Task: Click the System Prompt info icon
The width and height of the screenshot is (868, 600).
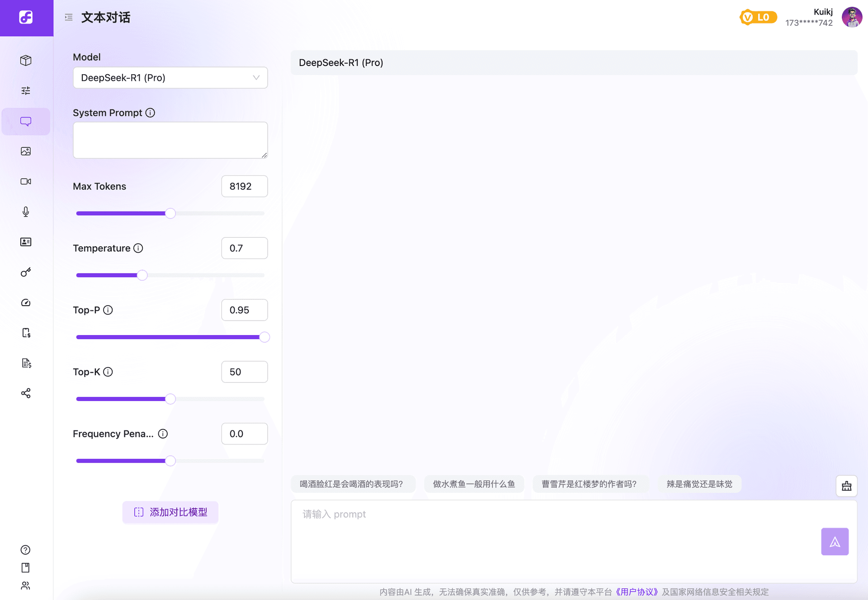Action: click(x=150, y=113)
